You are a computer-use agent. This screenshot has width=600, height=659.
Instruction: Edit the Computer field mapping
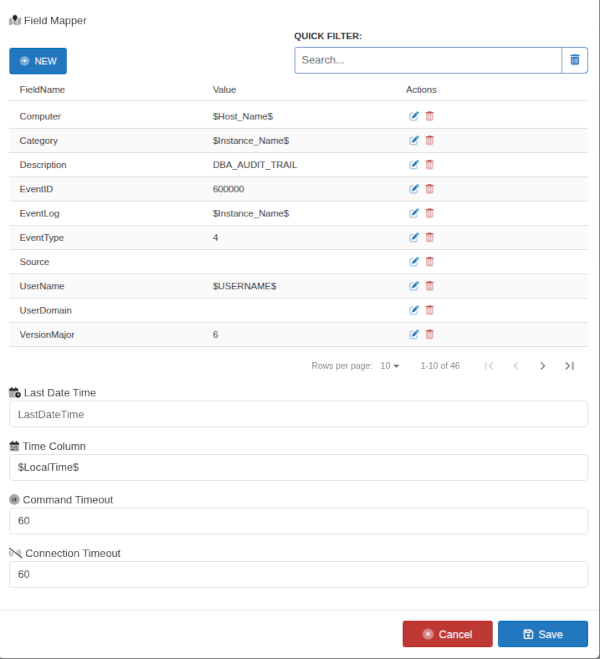point(414,116)
